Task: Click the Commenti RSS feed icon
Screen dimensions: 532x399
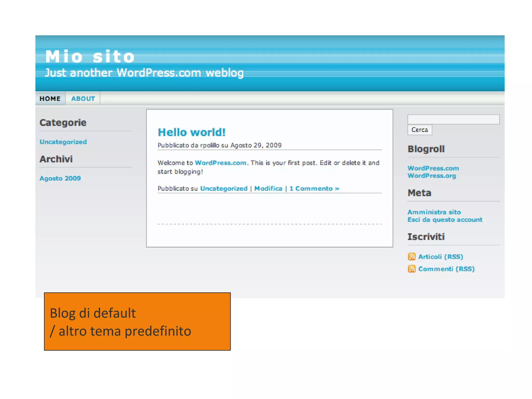Action: [411, 269]
